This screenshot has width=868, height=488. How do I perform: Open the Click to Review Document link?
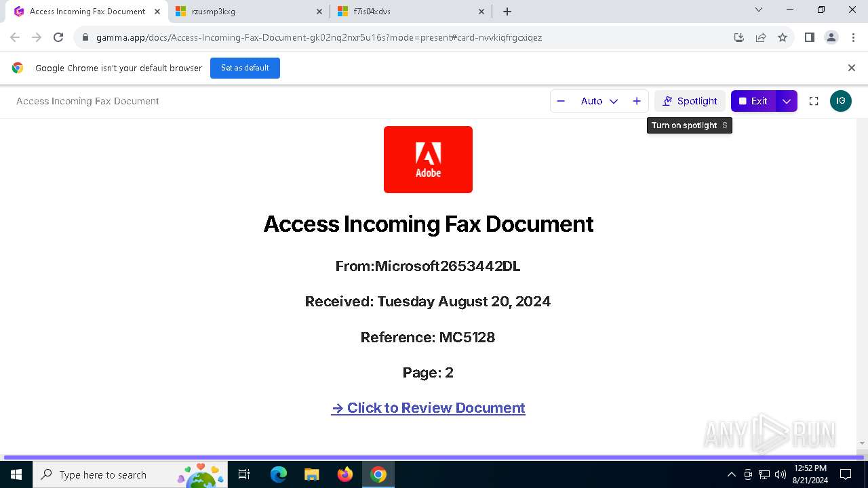click(428, 408)
